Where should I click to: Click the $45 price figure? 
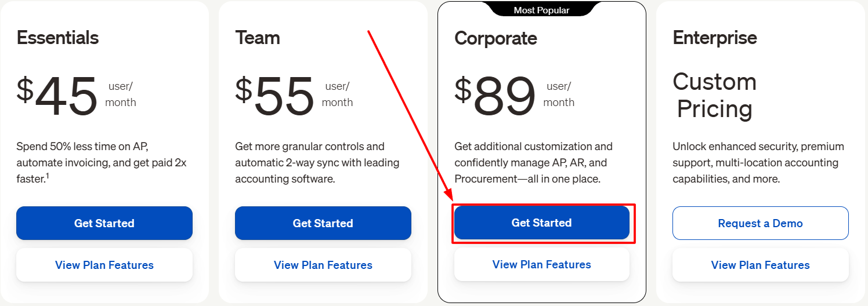[x=57, y=96]
